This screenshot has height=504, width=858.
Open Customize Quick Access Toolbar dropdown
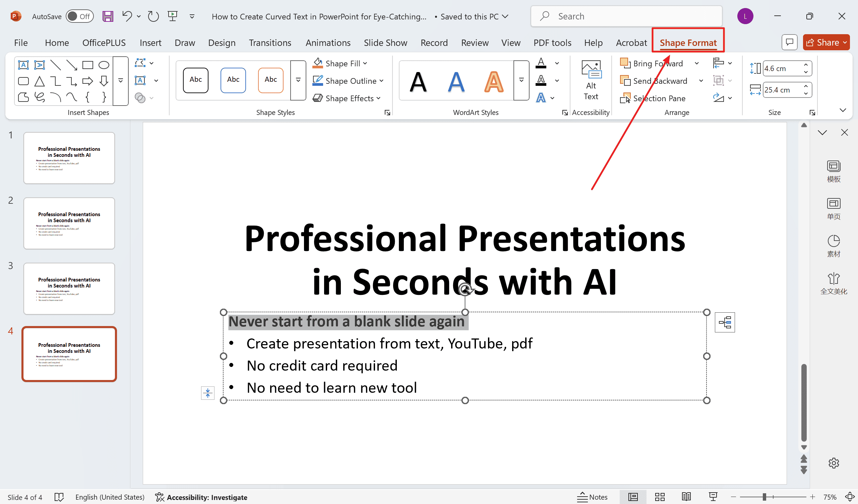point(192,16)
